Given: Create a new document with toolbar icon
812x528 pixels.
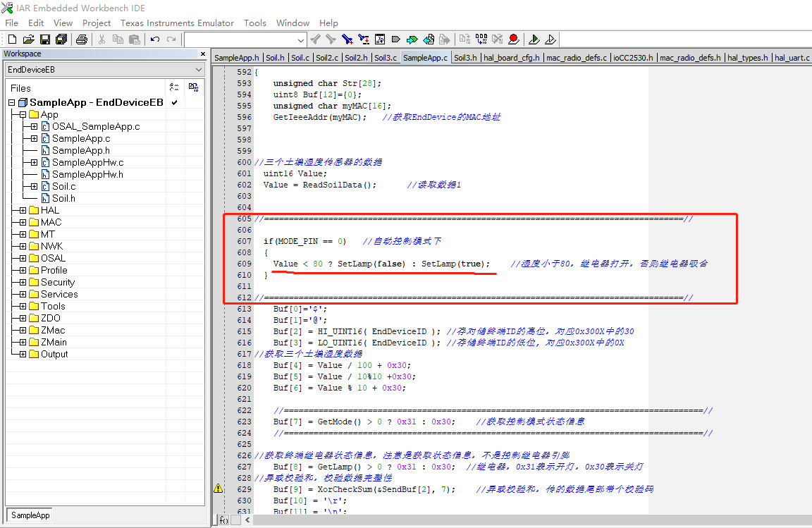Looking at the screenshot, I should [13, 39].
